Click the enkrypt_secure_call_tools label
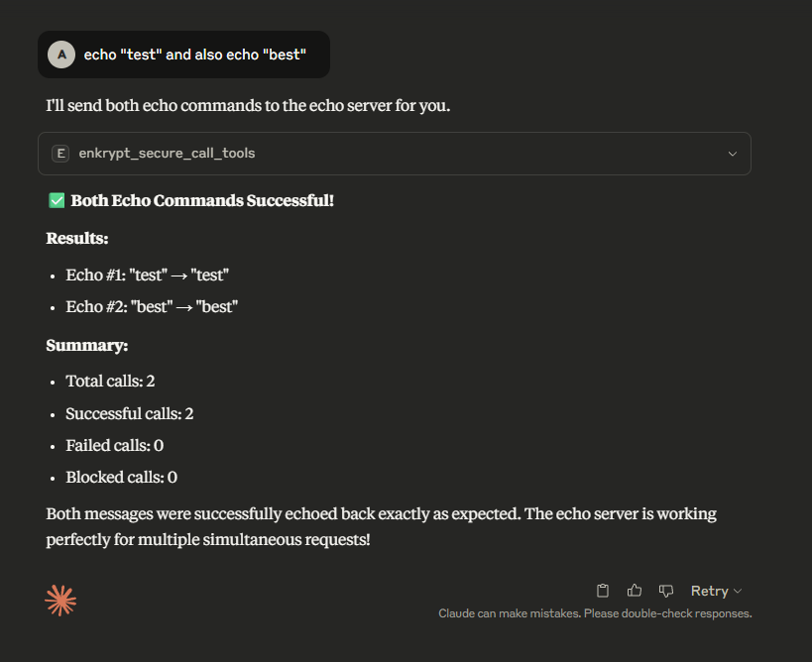812x662 pixels. pos(167,154)
